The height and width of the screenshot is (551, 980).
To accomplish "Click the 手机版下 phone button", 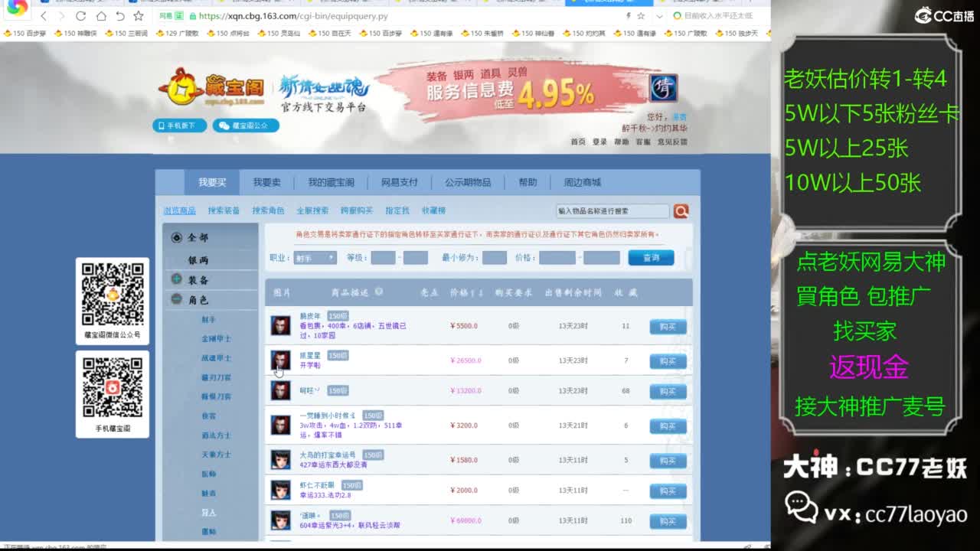I will (x=180, y=126).
